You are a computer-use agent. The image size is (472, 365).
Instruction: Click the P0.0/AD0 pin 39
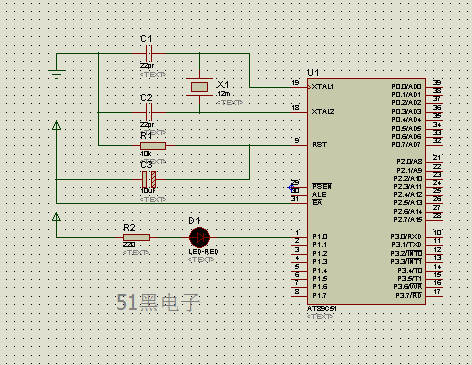click(434, 87)
